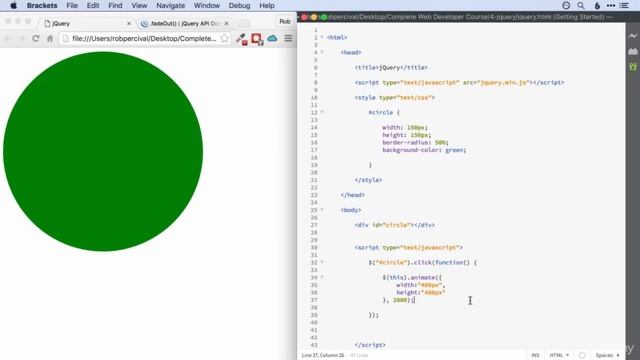Collapse the body tag fold arrow on line 25
The height and width of the screenshot is (360, 640).
coord(322,210)
